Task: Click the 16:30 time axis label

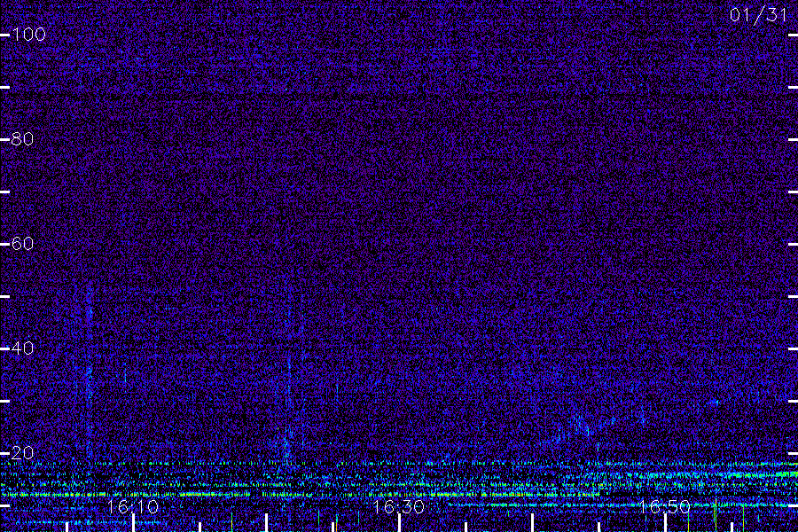Action: tap(398, 506)
